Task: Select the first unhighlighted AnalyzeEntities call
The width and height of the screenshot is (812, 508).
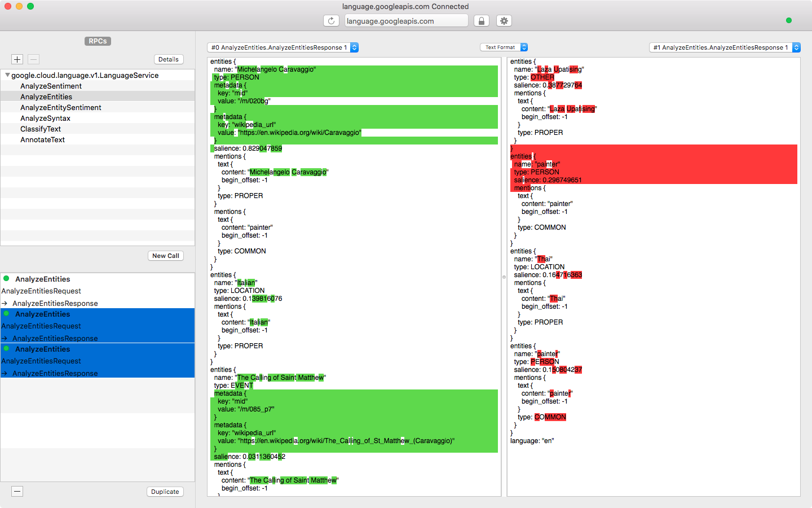Action: coord(43,279)
